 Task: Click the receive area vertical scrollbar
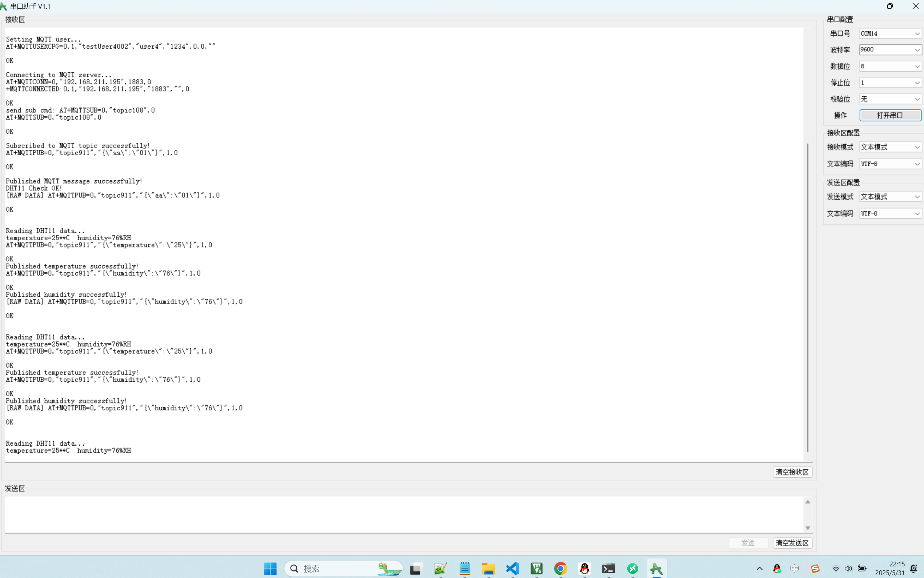(807, 298)
